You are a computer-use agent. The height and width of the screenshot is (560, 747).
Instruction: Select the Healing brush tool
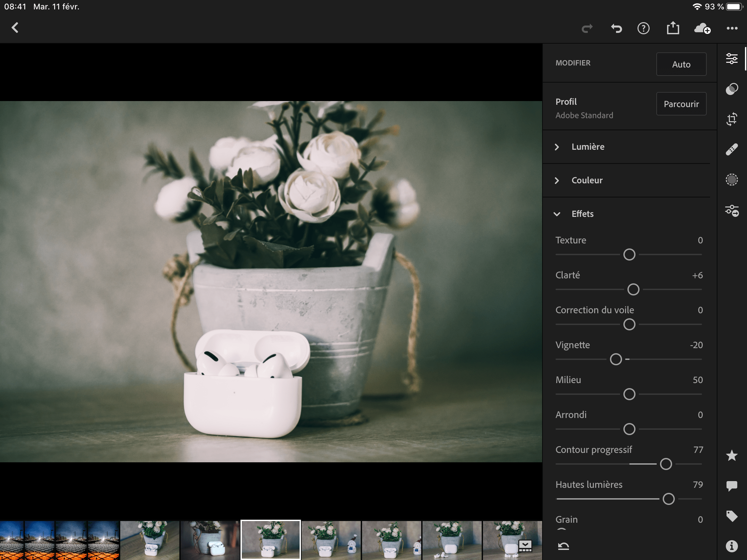click(x=732, y=149)
